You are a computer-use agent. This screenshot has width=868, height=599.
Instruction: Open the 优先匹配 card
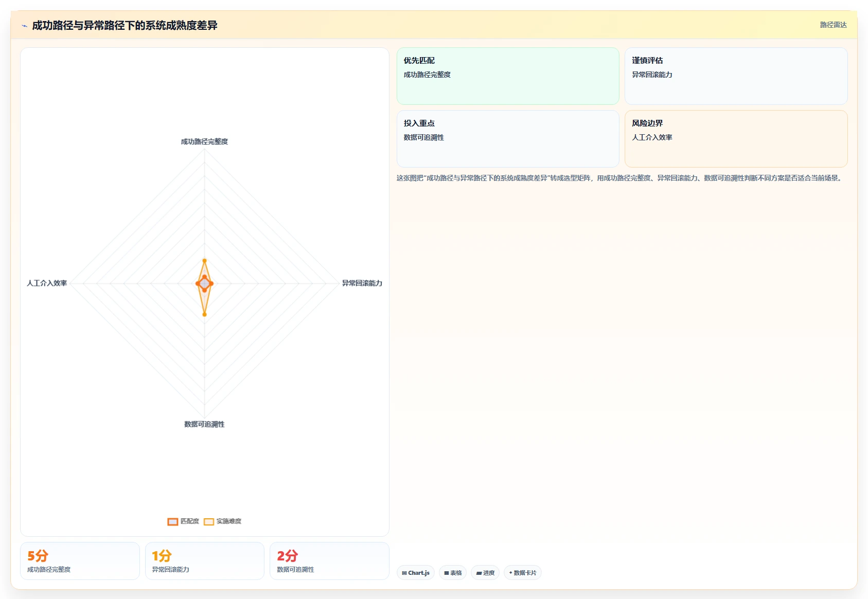pos(508,76)
